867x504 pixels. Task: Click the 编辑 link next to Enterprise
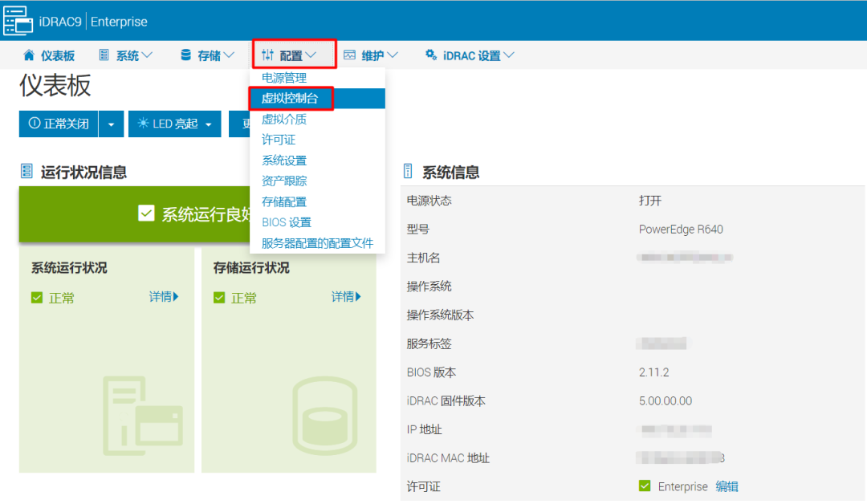click(x=727, y=486)
